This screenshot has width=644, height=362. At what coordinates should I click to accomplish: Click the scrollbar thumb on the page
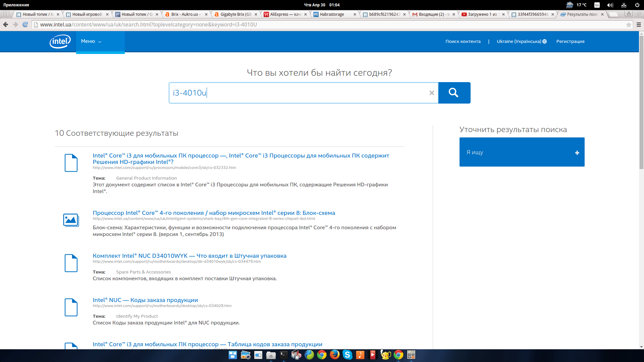pyautogui.click(x=641, y=102)
